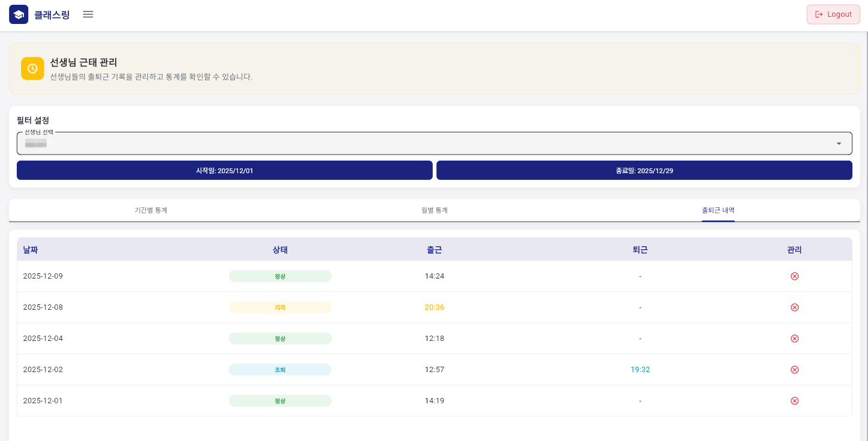Click the 클래스링 graduation cap logo

click(19, 14)
